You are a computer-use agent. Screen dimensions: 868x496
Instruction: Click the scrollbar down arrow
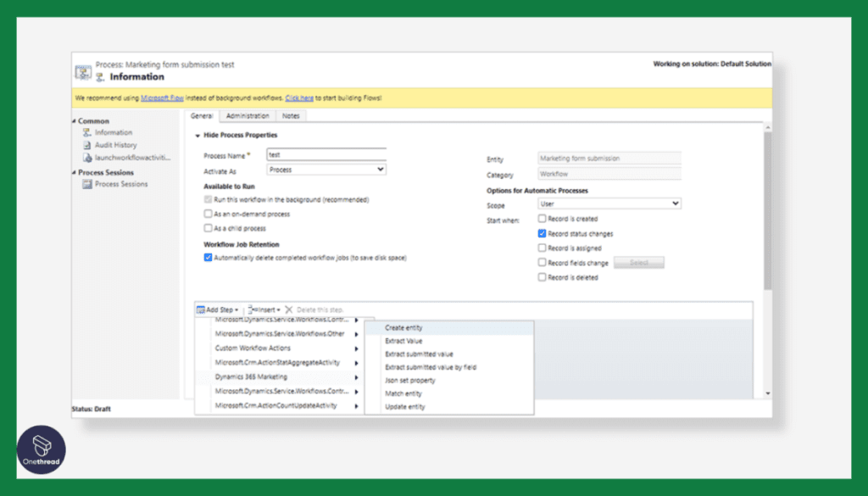pos(767,393)
